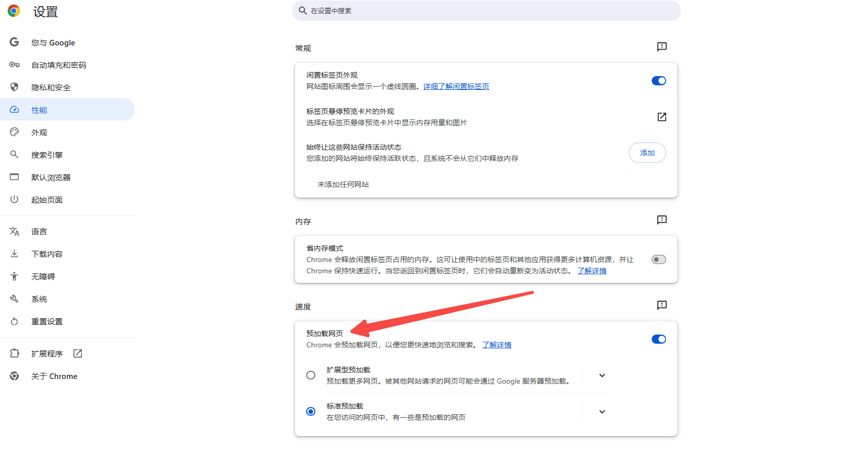Screen dimensions: 868x451
Task: Click the Chrome logo next to 设置
Action: 14,11
